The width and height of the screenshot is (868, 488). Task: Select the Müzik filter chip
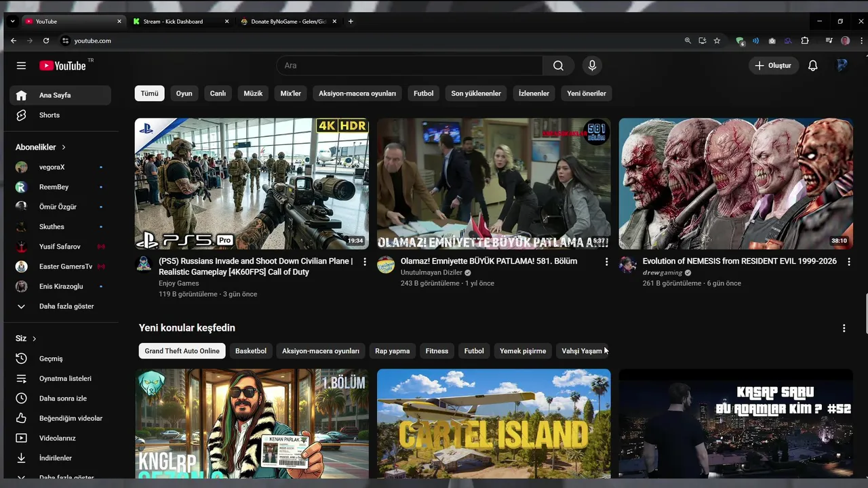click(x=253, y=94)
